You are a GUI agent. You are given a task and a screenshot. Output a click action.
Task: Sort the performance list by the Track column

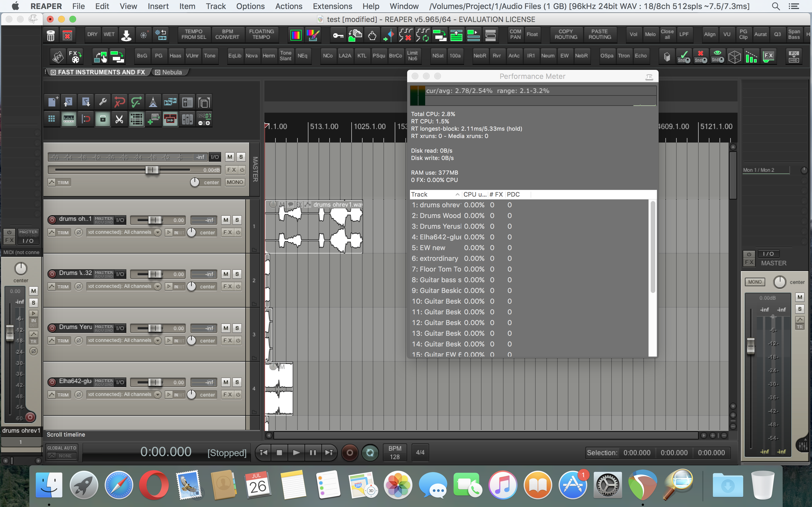[434, 194]
